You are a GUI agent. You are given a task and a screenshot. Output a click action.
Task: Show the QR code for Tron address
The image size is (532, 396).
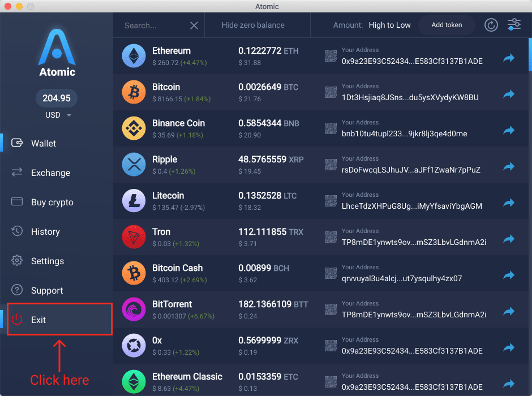tap(331, 237)
